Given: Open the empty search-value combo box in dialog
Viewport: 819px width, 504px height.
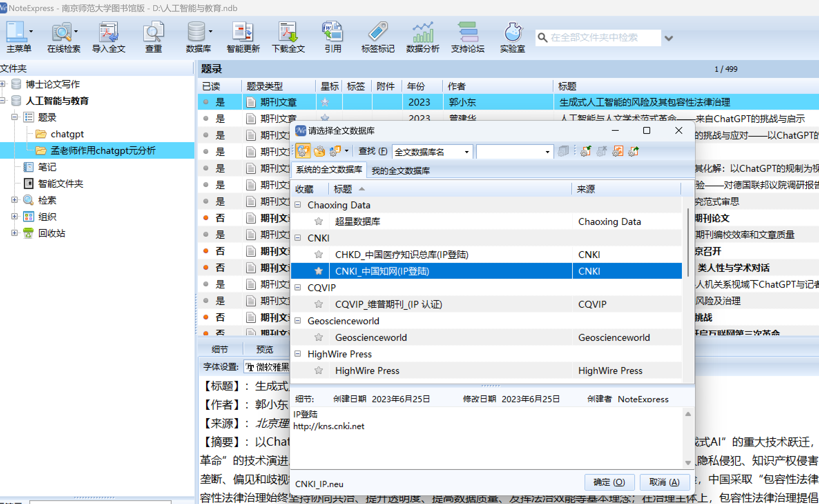Looking at the screenshot, I should pyautogui.click(x=514, y=152).
